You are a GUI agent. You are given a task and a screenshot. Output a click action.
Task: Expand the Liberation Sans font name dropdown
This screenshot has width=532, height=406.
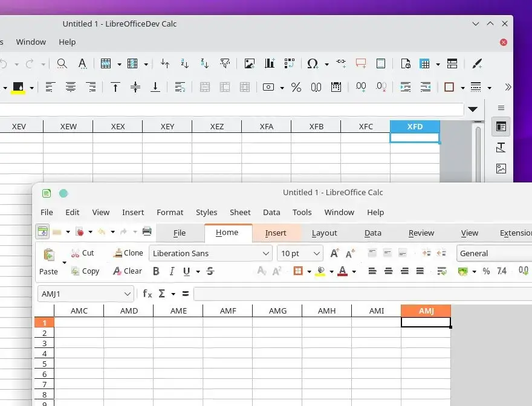[x=265, y=254]
